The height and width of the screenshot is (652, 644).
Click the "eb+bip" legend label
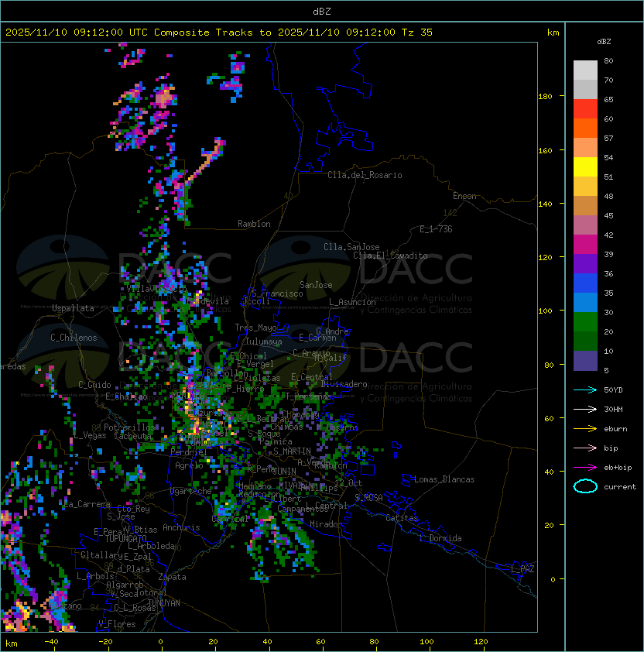pyautogui.click(x=618, y=468)
